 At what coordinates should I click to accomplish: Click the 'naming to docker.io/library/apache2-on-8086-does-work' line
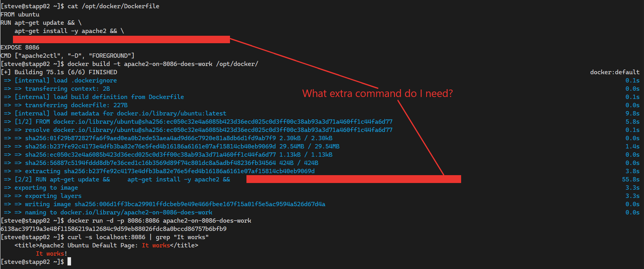click(119, 212)
